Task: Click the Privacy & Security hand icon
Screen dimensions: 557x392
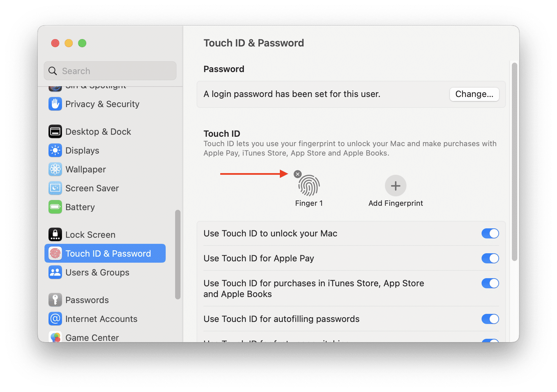Action: (x=55, y=104)
